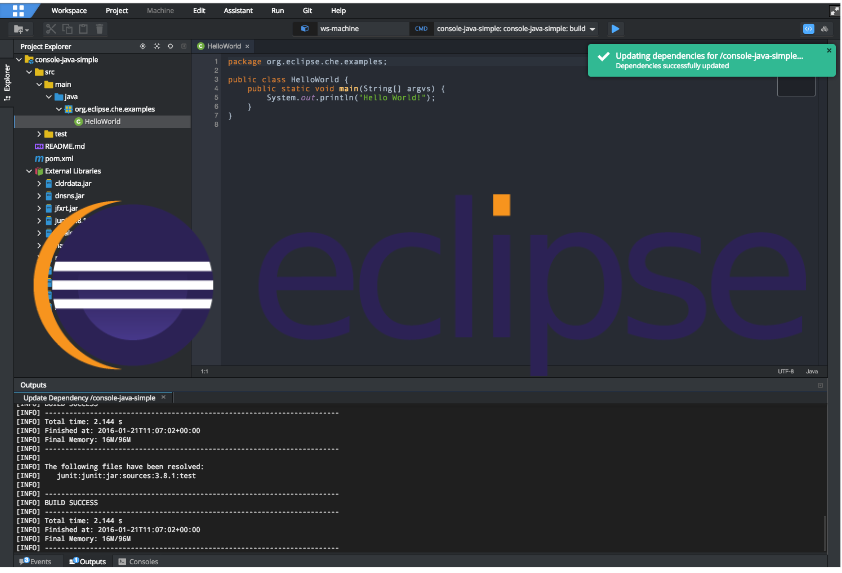842x573 pixels.
Task: Click the Java file type status entry
Action: pyautogui.click(x=812, y=371)
